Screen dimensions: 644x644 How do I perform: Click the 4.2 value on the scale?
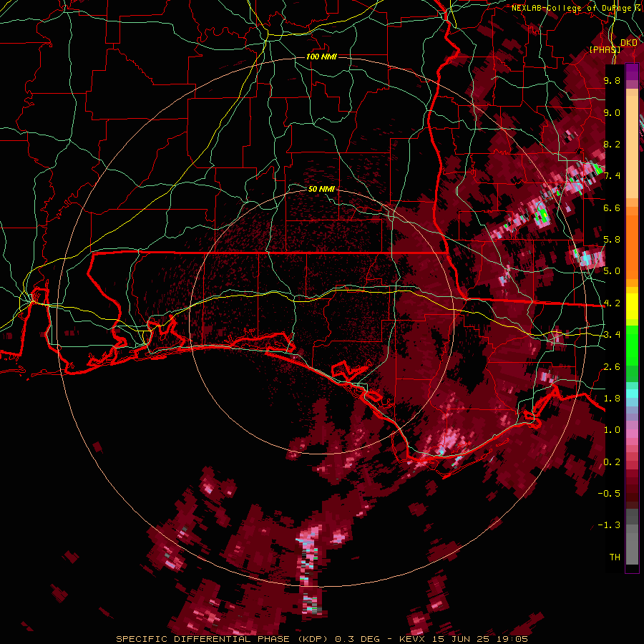pos(612,303)
